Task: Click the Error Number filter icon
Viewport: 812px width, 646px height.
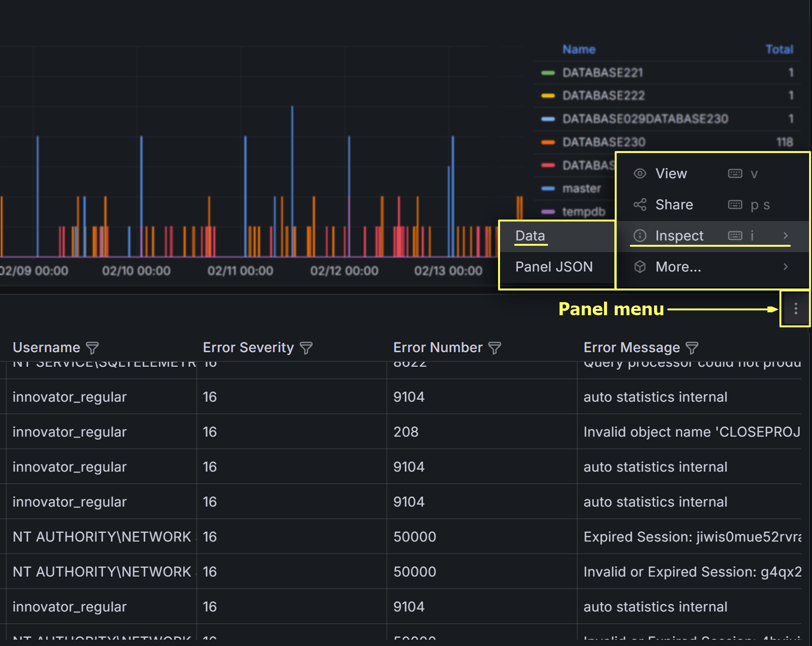Action: click(495, 348)
